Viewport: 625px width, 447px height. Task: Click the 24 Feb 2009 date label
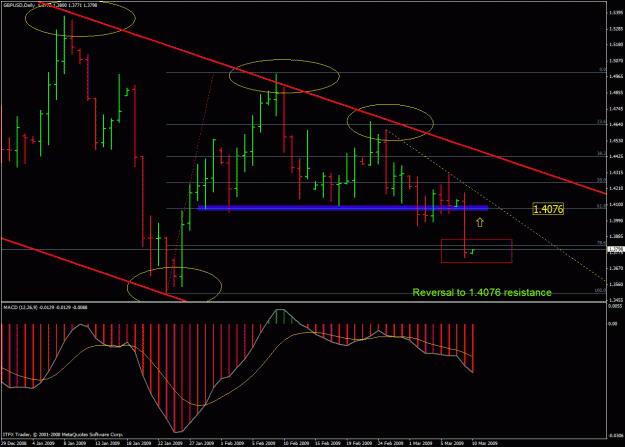point(391,443)
